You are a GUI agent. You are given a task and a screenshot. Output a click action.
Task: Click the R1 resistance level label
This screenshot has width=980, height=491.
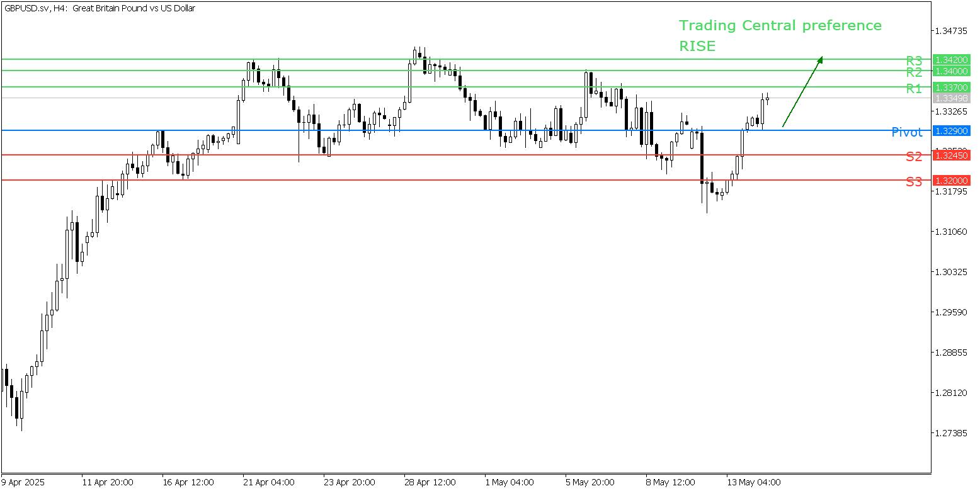coord(914,88)
